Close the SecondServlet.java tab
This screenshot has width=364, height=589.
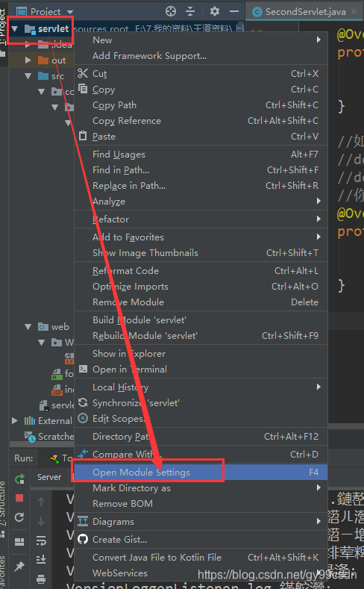point(354,12)
